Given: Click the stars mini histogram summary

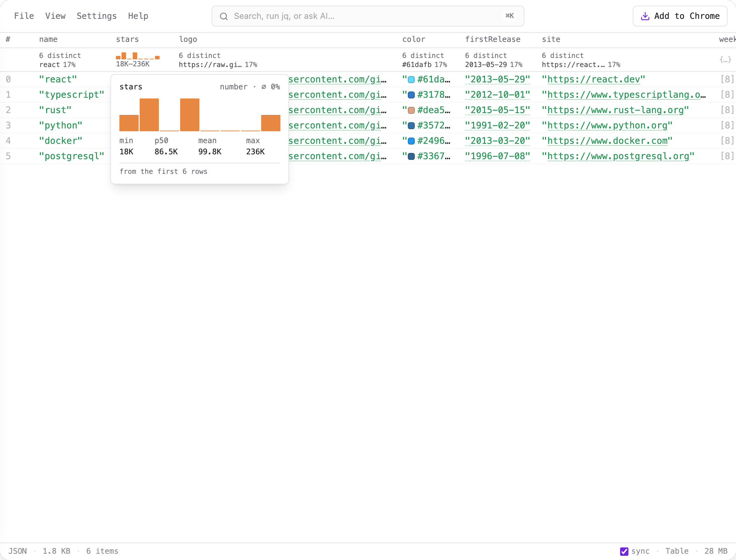Looking at the screenshot, I should click(138, 56).
